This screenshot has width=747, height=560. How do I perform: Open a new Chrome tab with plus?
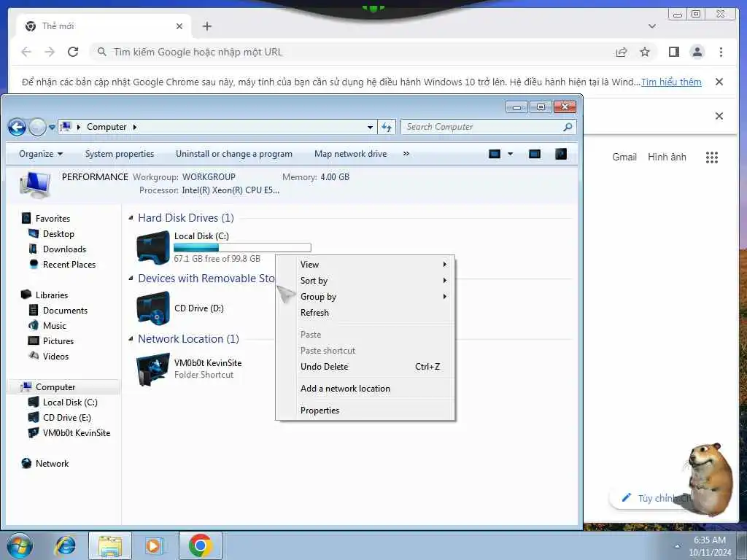click(206, 26)
